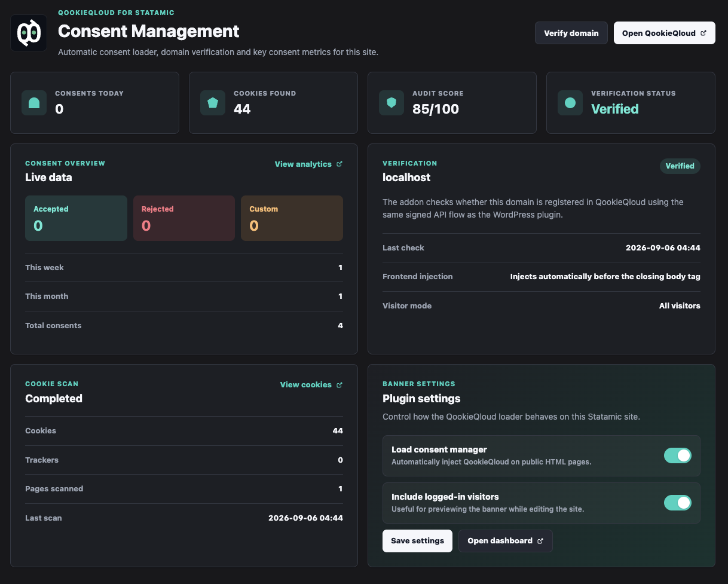Click the Plugin settings heading
728x584 pixels.
421,399
